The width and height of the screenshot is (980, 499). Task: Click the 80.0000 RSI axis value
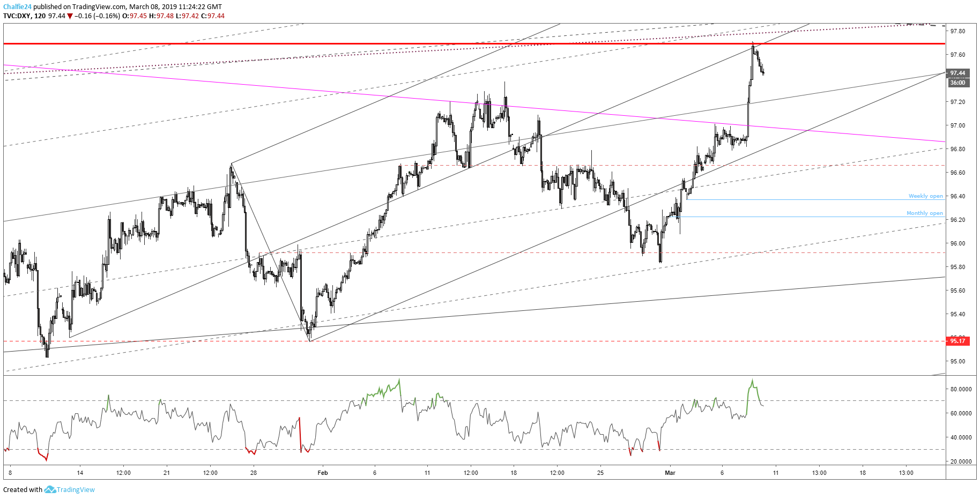click(961, 389)
